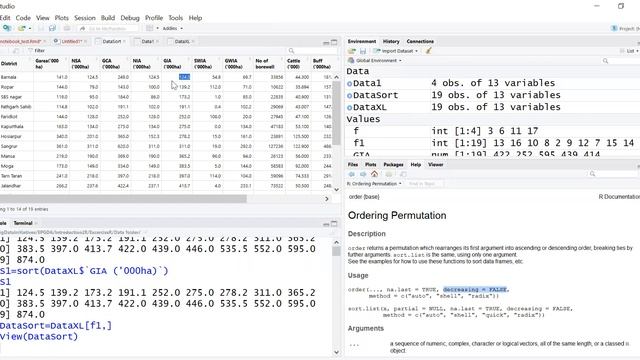Maximize the source pane

pos(334,42)
